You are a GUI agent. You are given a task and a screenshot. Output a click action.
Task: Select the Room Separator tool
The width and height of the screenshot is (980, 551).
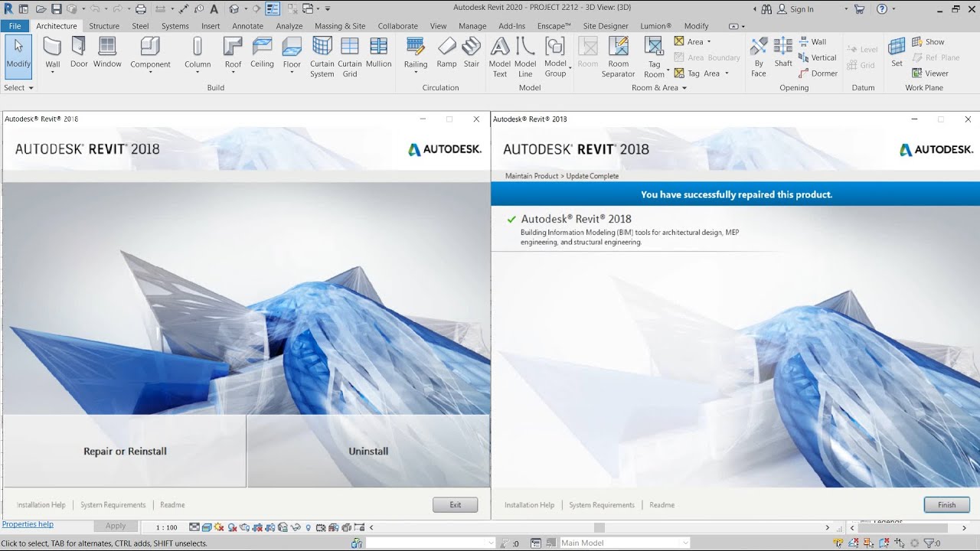pyautogui.click(x=618, y=57)
